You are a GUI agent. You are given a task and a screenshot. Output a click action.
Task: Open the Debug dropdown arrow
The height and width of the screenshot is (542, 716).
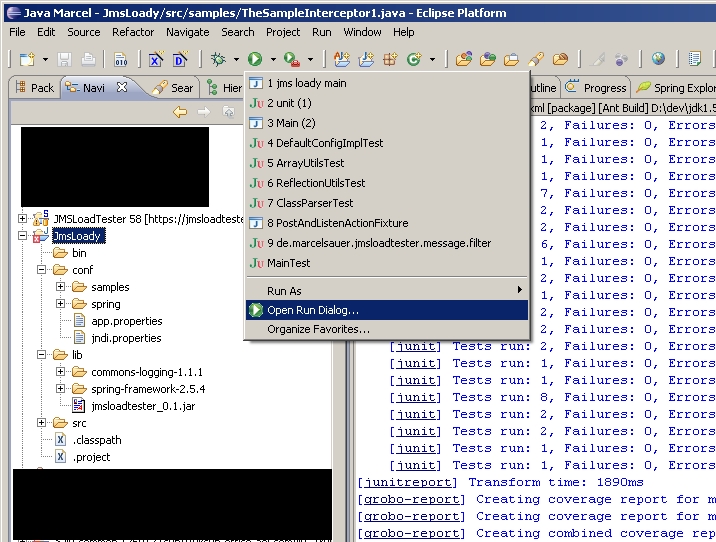tap(236, 59)
